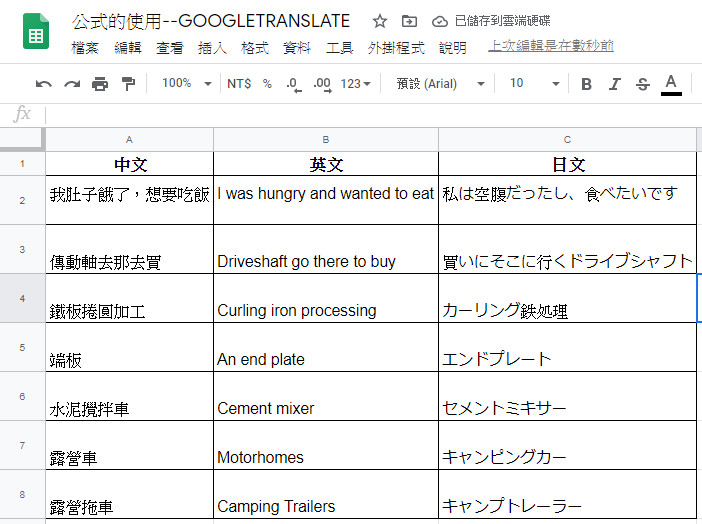Select cell I was hungry and wanted to eat
Viewport: 702px width, 524px height.
click(326, 200)
